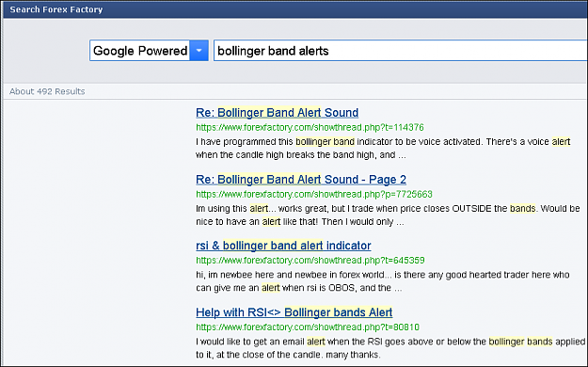Open the Google Powered dropdown arrow
The width and height of the screenshot is (588, 367).
click(199, 51)
